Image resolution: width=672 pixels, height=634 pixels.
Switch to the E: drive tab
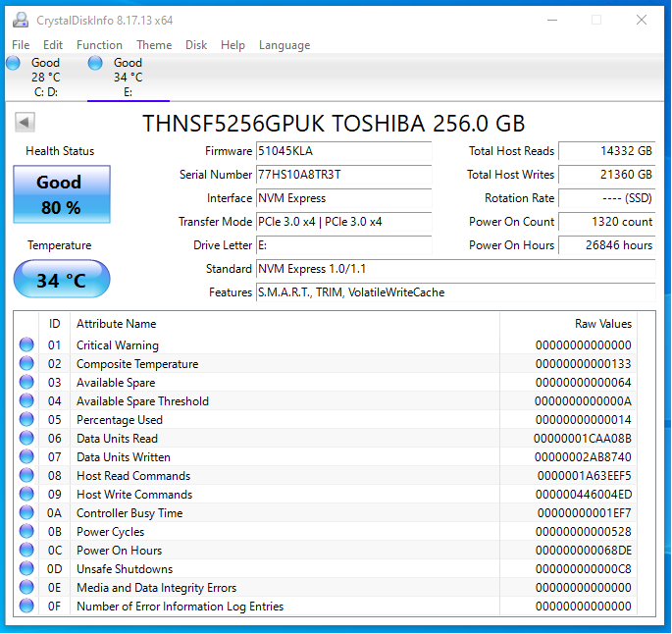pyautogui.click(x=128, y=78)
